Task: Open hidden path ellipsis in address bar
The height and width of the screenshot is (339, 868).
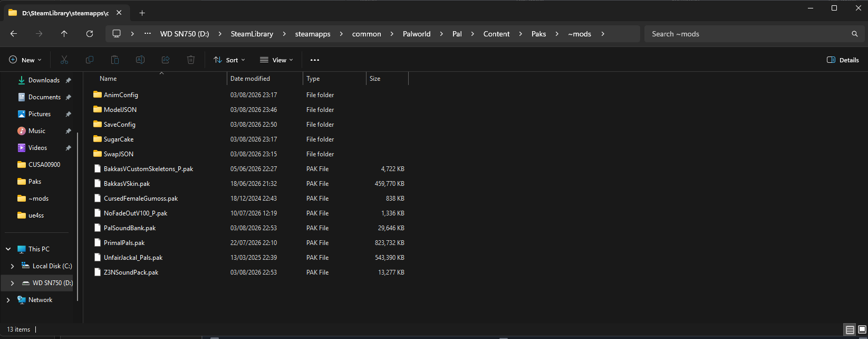Action: coord(148,33)
